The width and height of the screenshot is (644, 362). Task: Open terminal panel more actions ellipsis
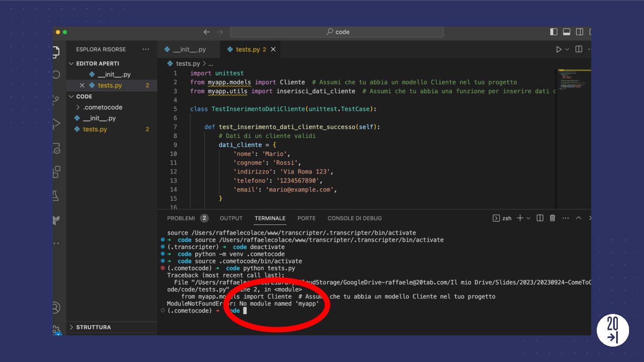coord(566,218)
